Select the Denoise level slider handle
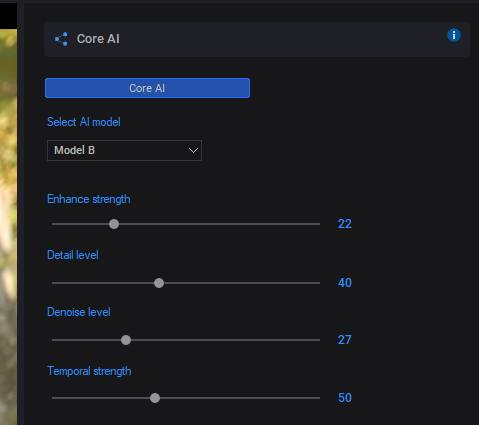Viewport: 479px width, 425px height. 126,340
